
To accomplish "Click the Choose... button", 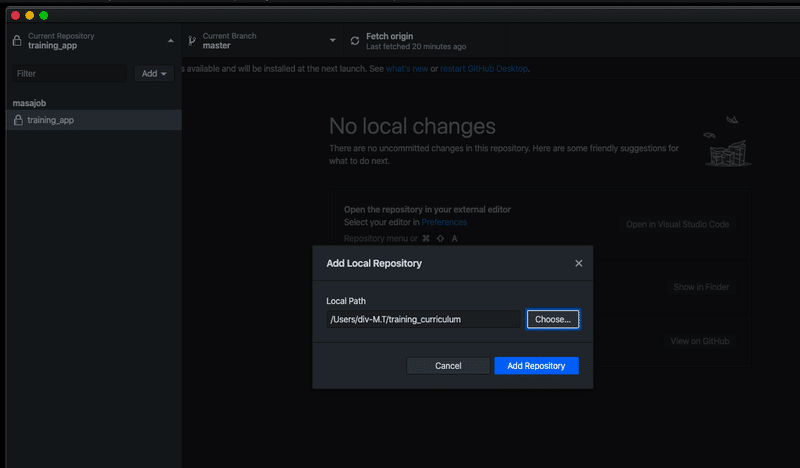I will [553, 319].
